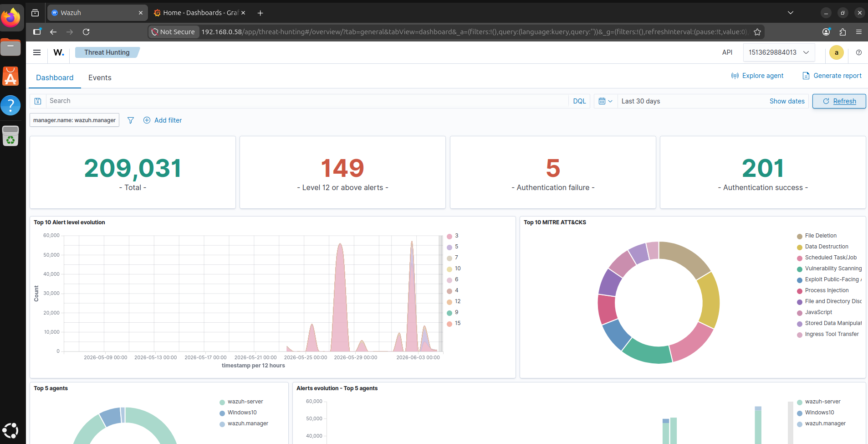Screen dimensions: 868x444
Task: Switch to the Dashboard tab
Action: [55, 77]
